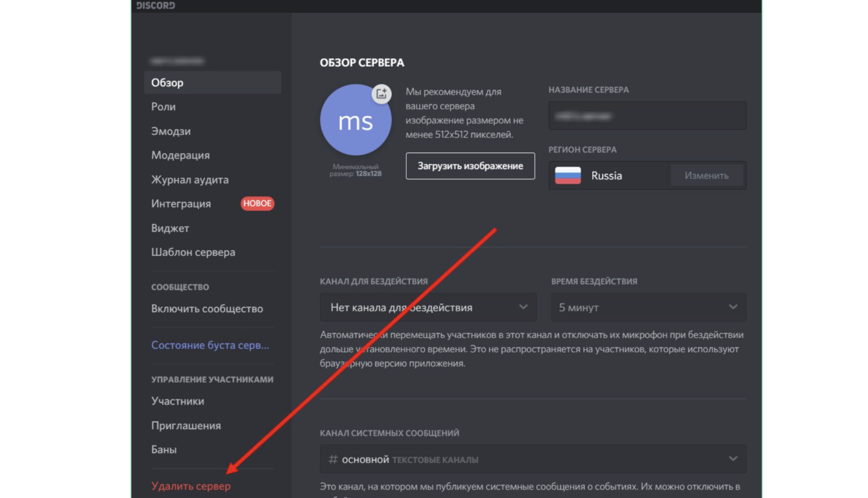Click the Russia flag icon
868x498 pixels.
click(568, 176)
